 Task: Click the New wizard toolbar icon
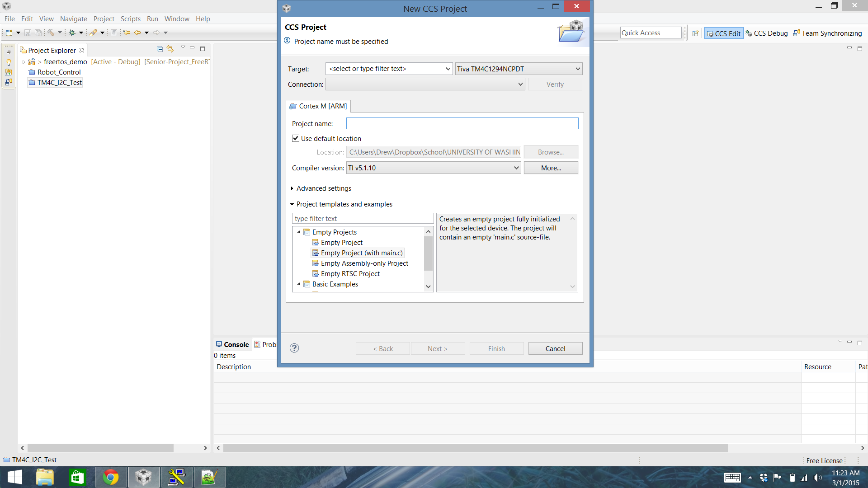[9, 33]
